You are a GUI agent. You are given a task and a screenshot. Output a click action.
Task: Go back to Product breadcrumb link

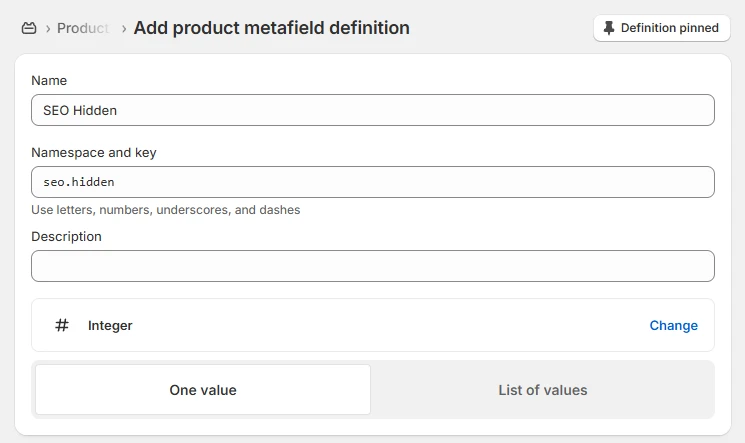point(82,28)
